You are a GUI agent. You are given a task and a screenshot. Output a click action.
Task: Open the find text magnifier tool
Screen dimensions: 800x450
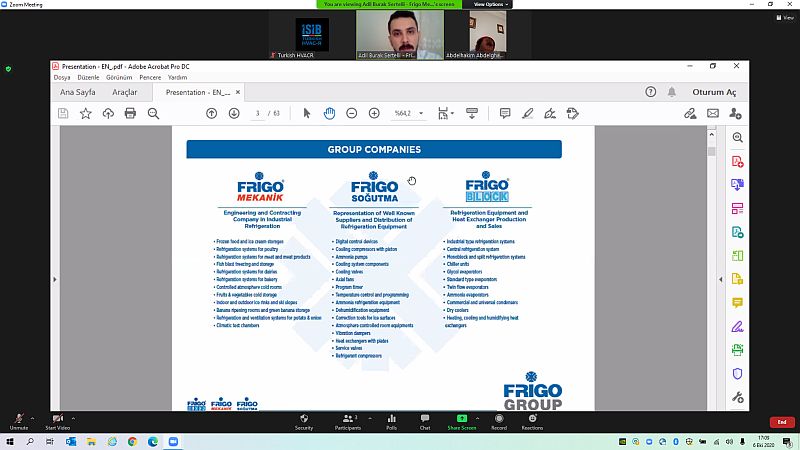click(x=153, y=113)
